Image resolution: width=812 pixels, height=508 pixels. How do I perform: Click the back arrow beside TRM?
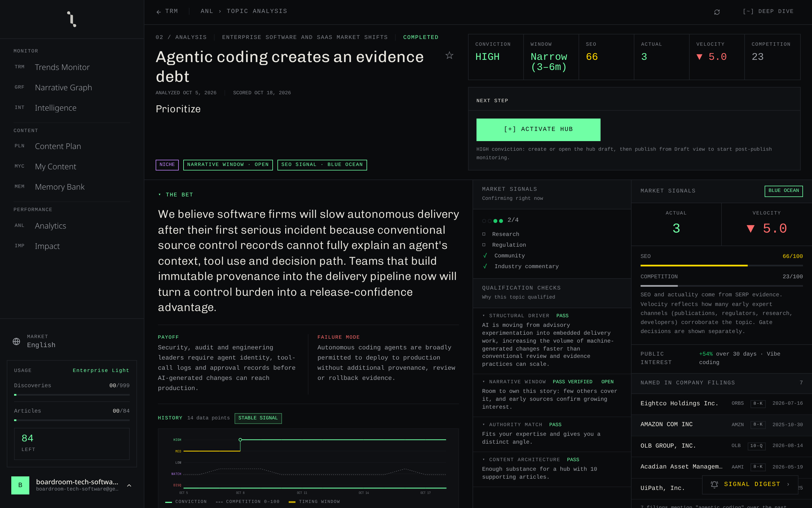tap(159, 12)
